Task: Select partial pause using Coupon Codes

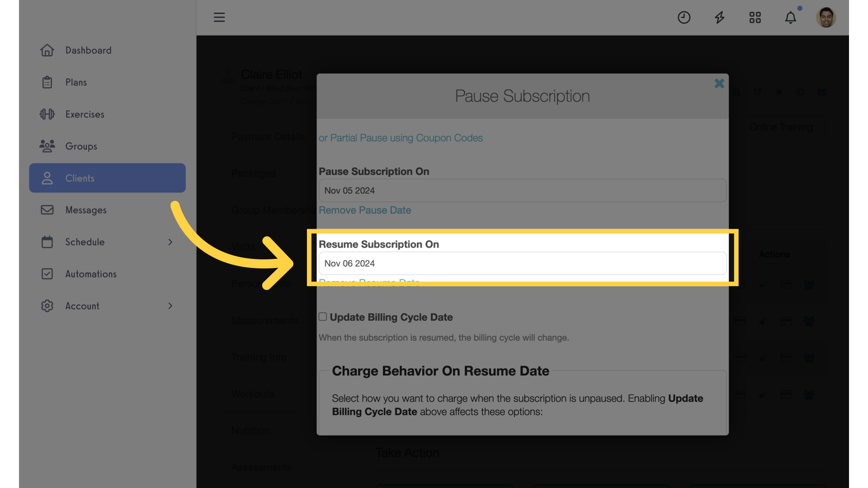Action: [400, 138]
